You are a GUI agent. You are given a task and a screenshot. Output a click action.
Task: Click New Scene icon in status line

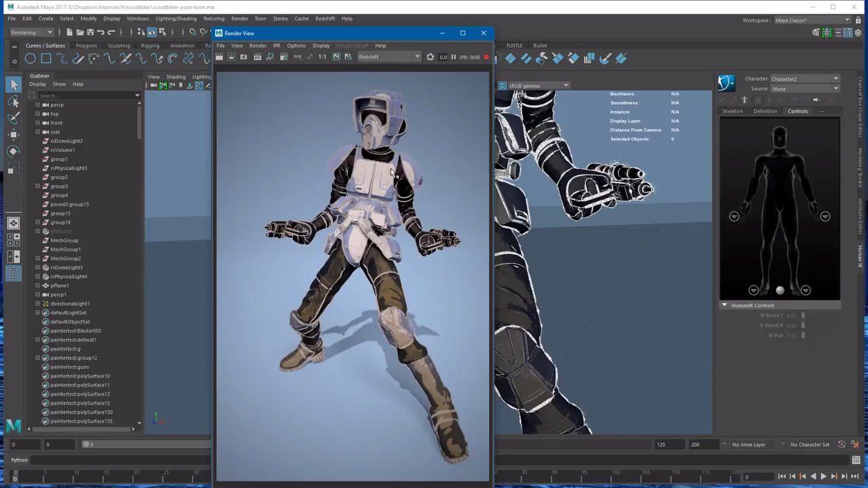[x=69, y=33]
